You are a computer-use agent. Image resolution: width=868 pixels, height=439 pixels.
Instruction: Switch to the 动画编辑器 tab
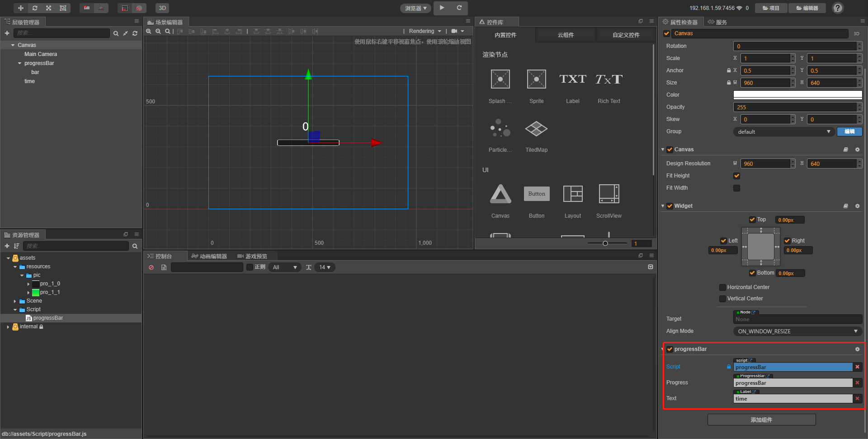point(209,256)
